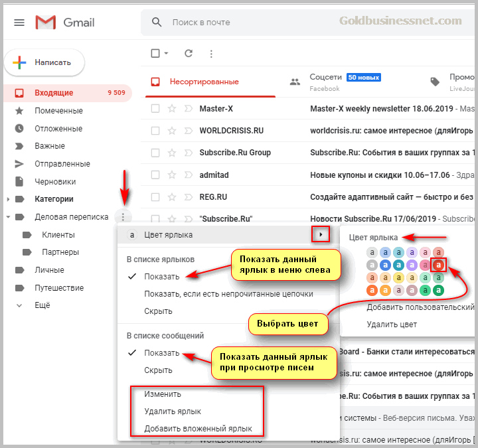Pick the bright blue label color swatch
Screen dimensions: 478x448
pos(385,265)
